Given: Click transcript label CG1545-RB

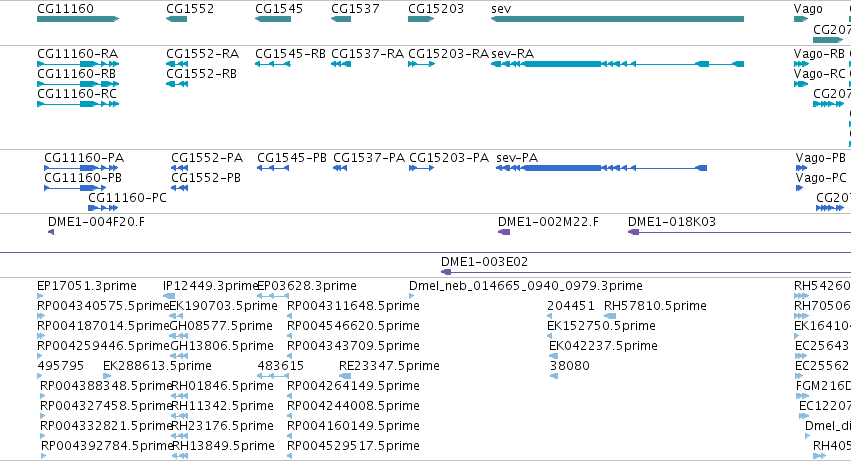Looking at the screenshot, I should 290,54.
